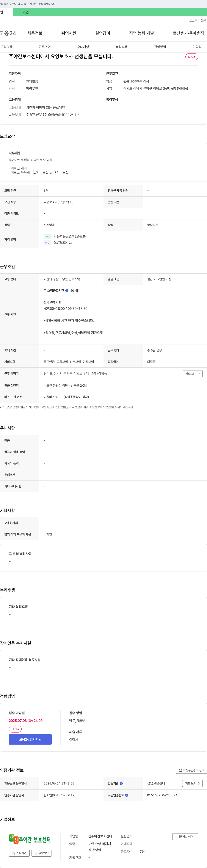Click the 신주야간 보호센터 company logo
This screenshot has width=207, height=868.
[x=30, y=839]
